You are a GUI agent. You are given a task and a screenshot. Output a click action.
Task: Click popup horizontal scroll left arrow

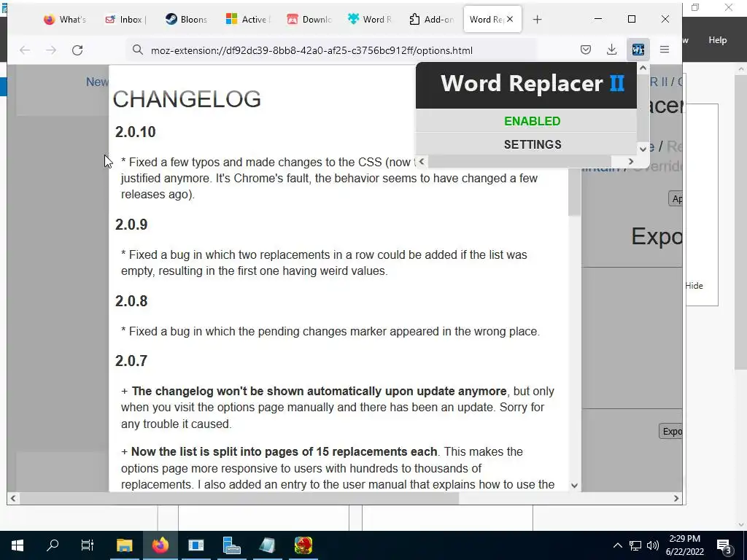click(422, 161)
